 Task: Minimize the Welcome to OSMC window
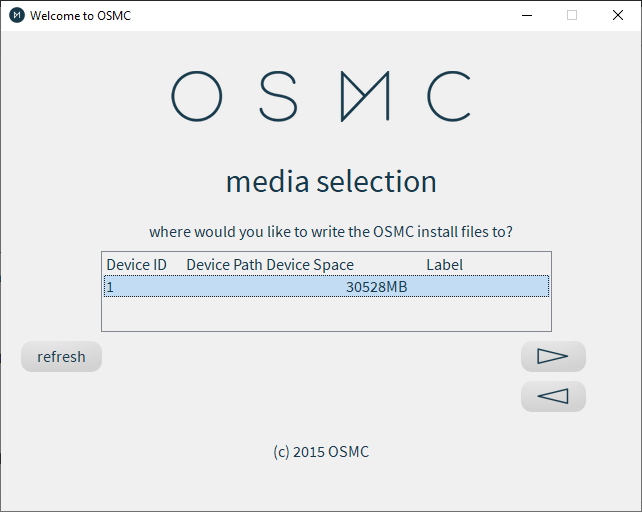(527, 16)
